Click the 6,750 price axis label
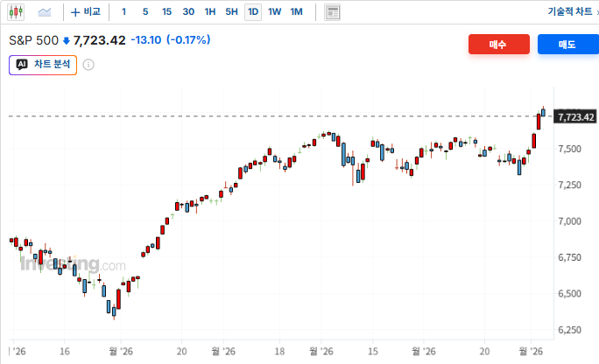The height and width of the screenshot is (364, 599). pos(569,257)
